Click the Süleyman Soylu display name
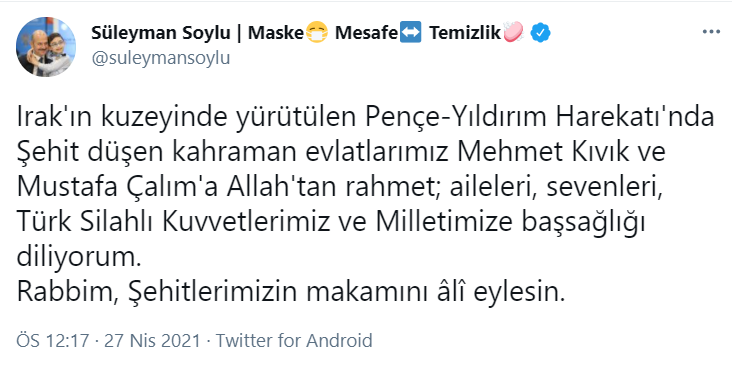 pos(161,33)
